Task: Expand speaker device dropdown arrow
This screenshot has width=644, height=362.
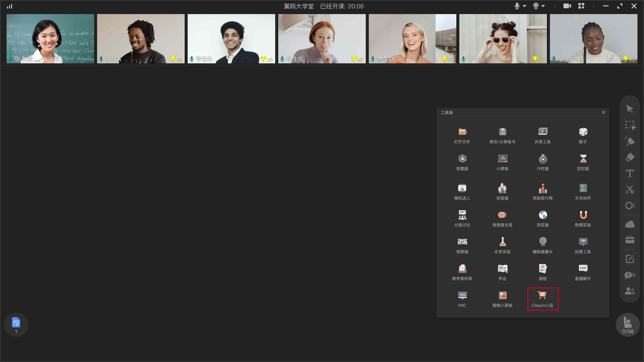Action: (543, 6)
